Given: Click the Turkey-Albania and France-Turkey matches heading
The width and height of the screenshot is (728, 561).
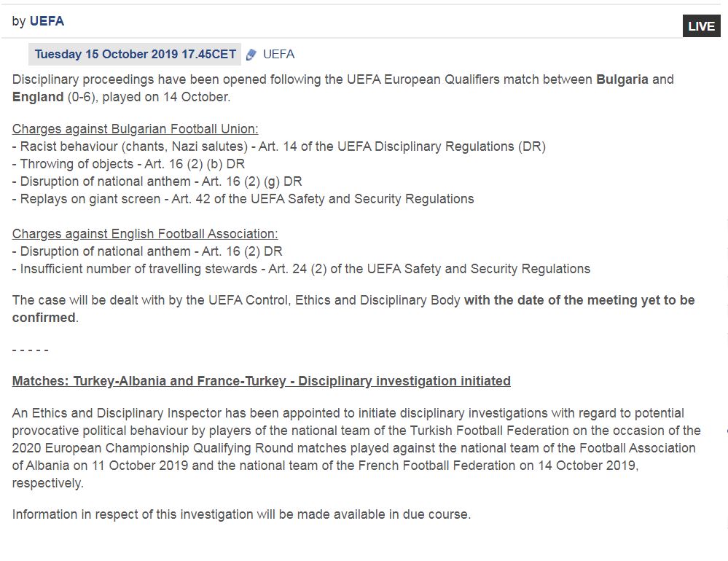Looking at the screenshot, I should (x=261, y=381).
